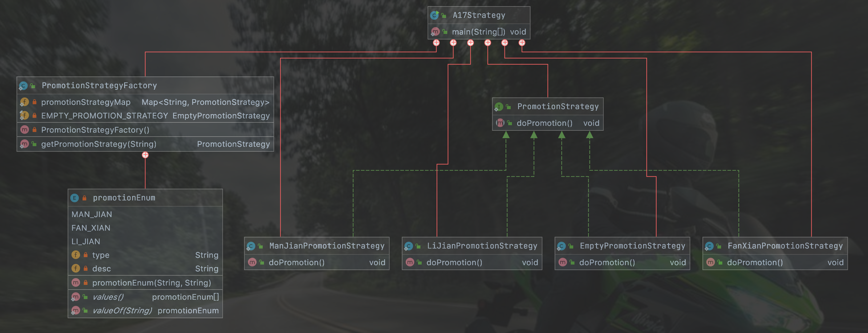This screenshot has width=868, height=333.
Task: Click the PromotionStrategyFactory class icon
Action: tap(23, 86)
